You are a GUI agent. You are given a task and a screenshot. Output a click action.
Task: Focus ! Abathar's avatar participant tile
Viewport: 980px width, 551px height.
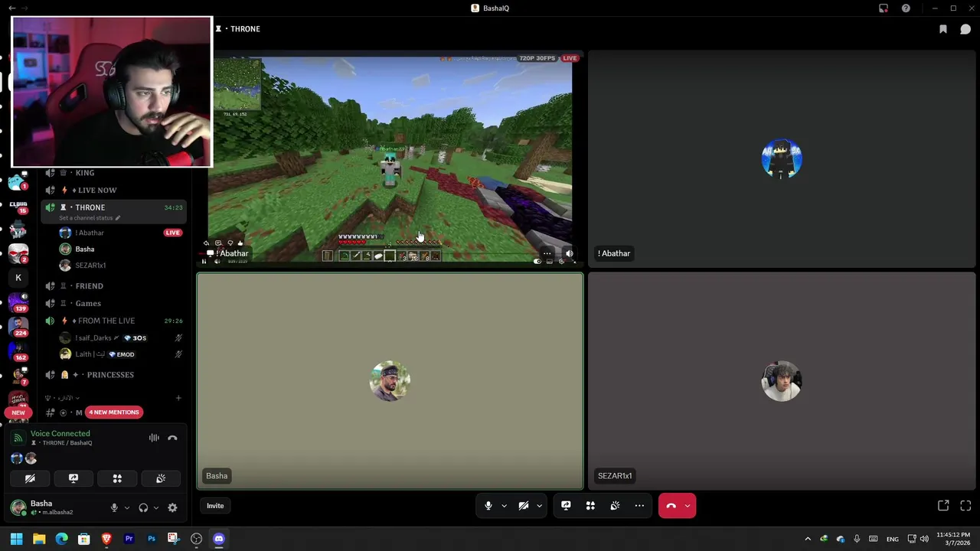(782, 159)
